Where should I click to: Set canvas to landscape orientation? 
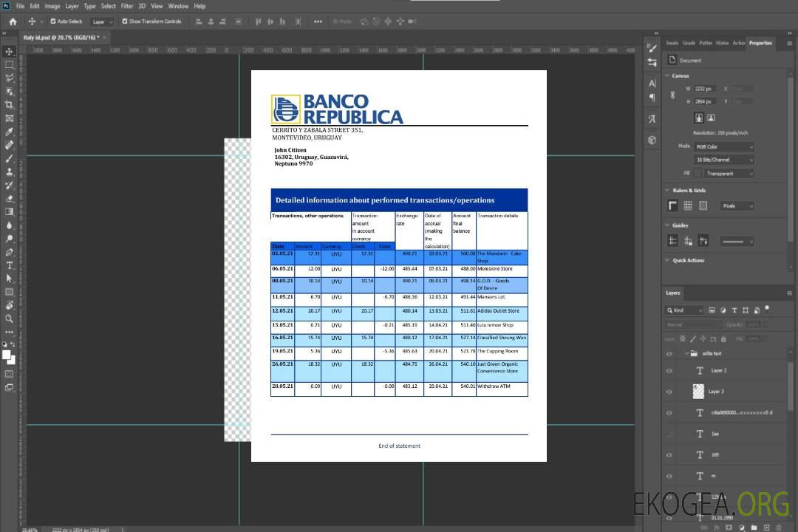[x=711, y=117]
